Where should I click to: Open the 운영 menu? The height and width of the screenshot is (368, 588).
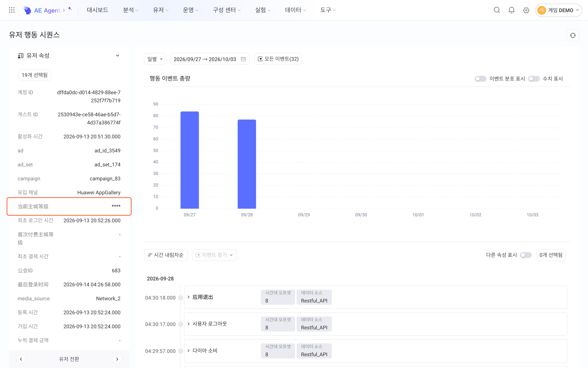point(191,10)
